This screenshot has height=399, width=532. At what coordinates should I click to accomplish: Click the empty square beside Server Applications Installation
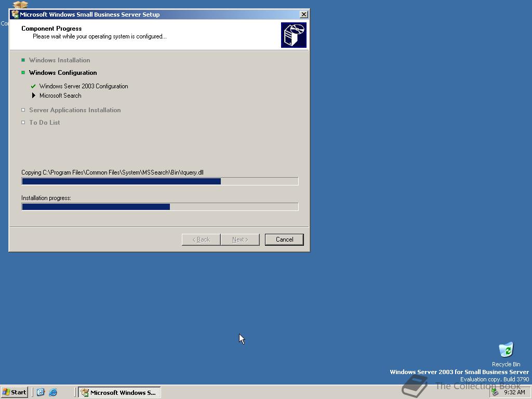(23, 110)
